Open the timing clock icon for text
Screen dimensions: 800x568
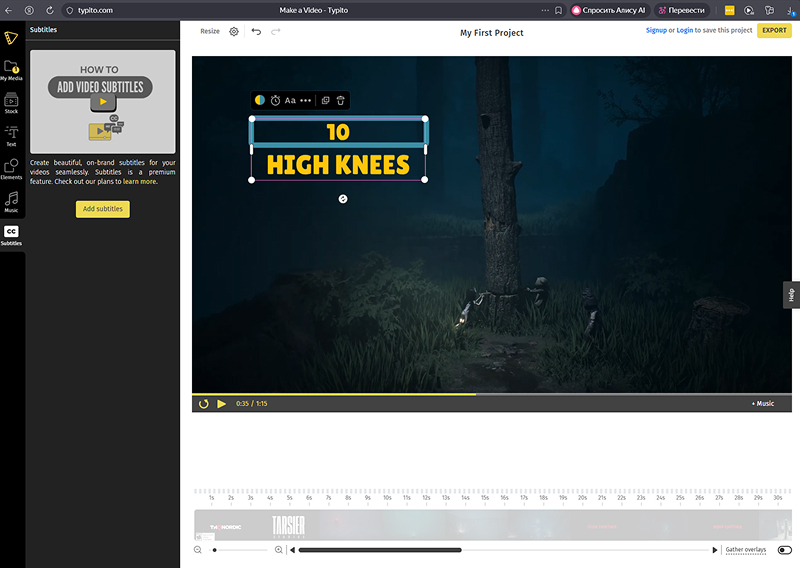pyautogui.click(x=275, y=100)
